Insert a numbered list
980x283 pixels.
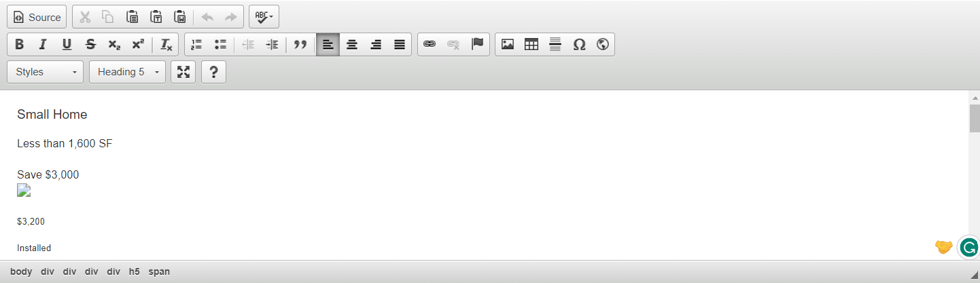(x=196, y=45)
